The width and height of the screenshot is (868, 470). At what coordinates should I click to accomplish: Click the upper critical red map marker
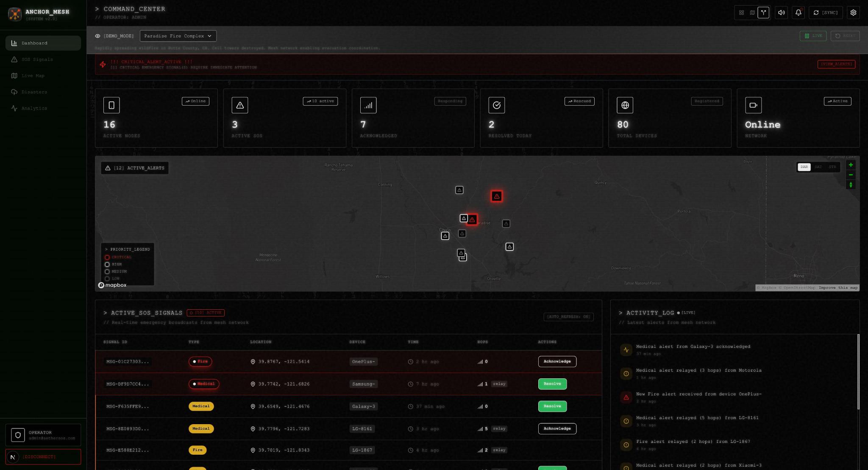coord(496,196)
